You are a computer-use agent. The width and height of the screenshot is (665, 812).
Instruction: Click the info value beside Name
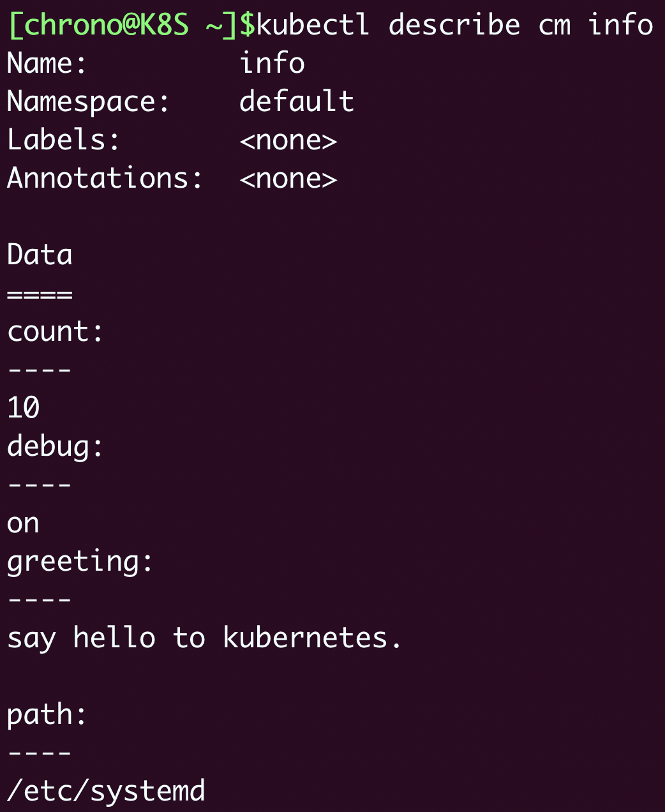272,64
